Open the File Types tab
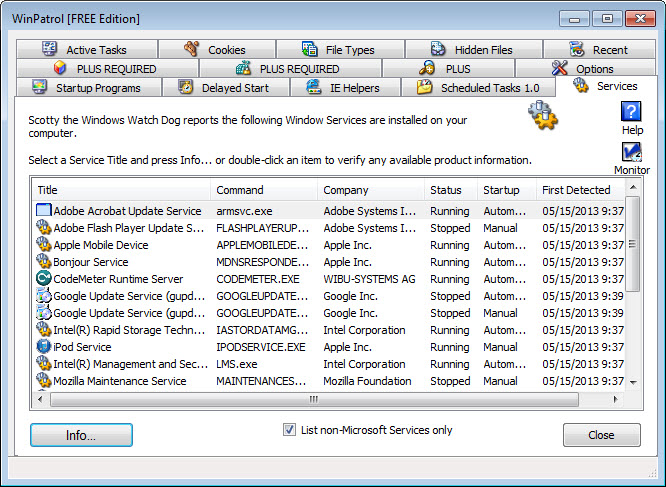Viewport: 666px width, 487px height. pyautogui.click(x=341, y=49)
